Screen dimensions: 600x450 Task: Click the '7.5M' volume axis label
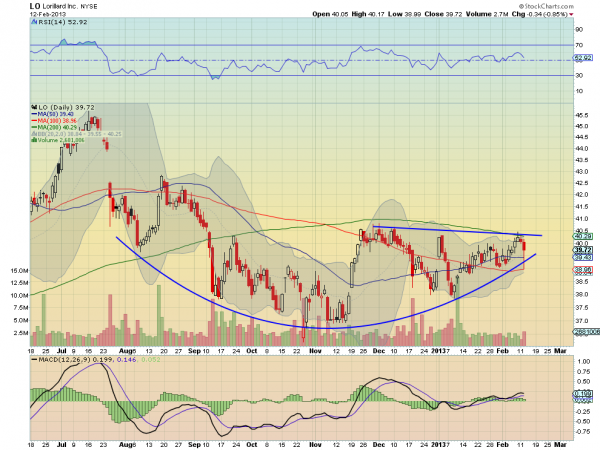[21, 308]
